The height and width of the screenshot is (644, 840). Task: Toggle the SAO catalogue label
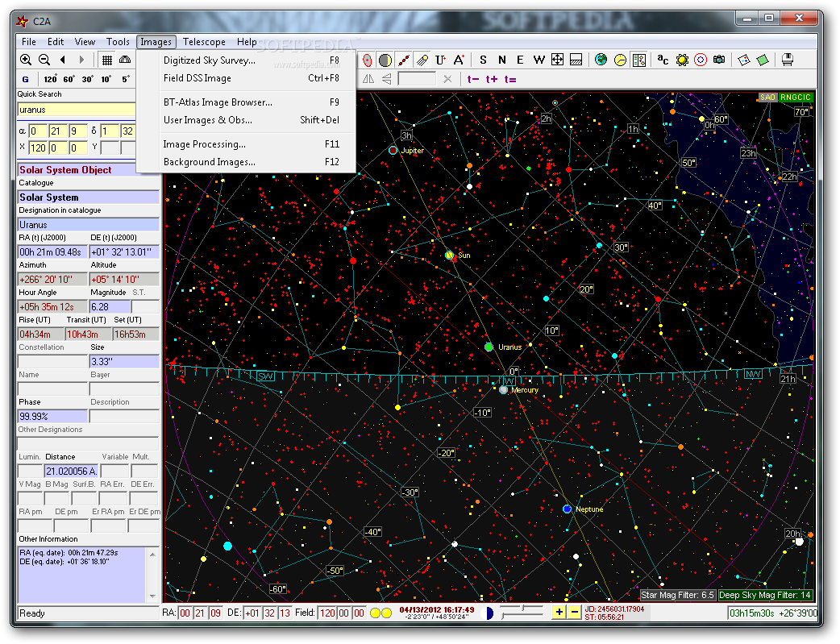click(x=767, y=98)
